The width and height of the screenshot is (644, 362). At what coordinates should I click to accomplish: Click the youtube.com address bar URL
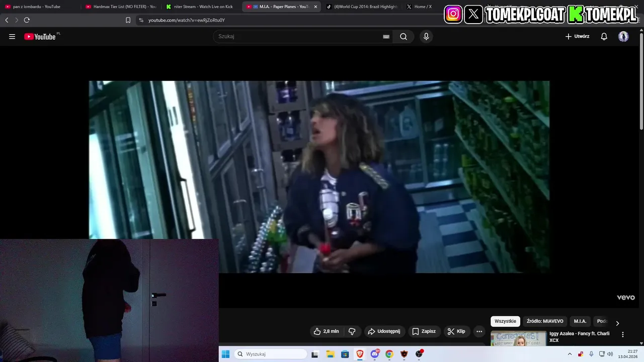pos(187,20)
